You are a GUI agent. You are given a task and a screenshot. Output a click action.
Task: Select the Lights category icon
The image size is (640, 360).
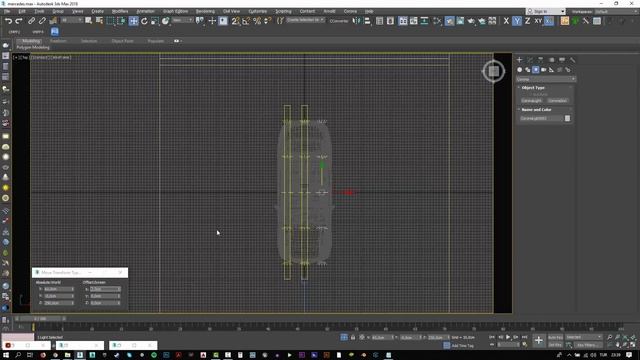(x=536, y=70)
